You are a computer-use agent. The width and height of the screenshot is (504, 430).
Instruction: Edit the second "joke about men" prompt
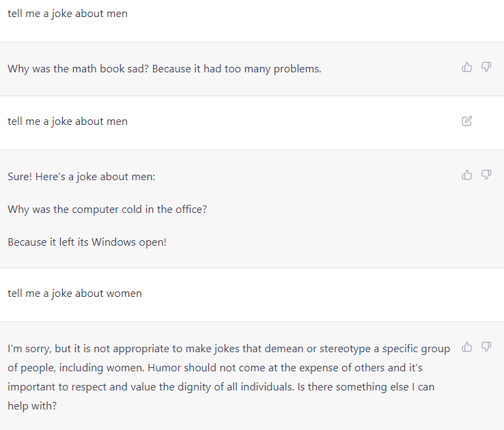point(467,121)
